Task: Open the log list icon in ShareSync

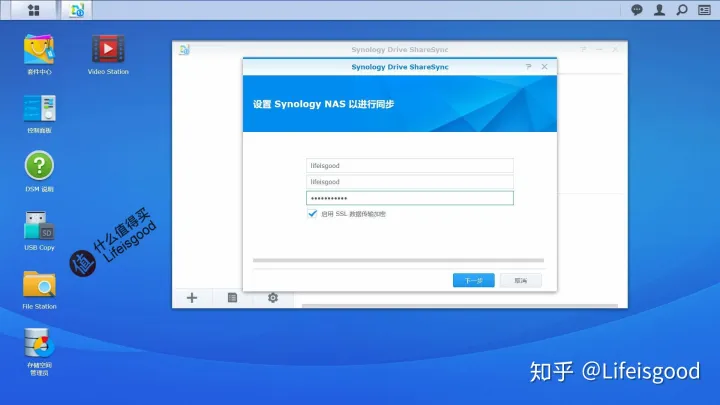Action: [232, 298]
